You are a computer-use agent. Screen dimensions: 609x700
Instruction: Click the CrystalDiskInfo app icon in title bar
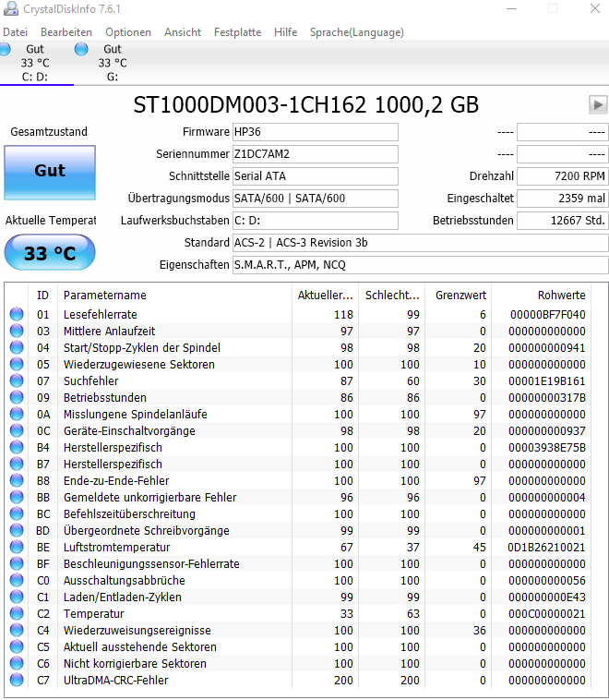coord(11,8)
